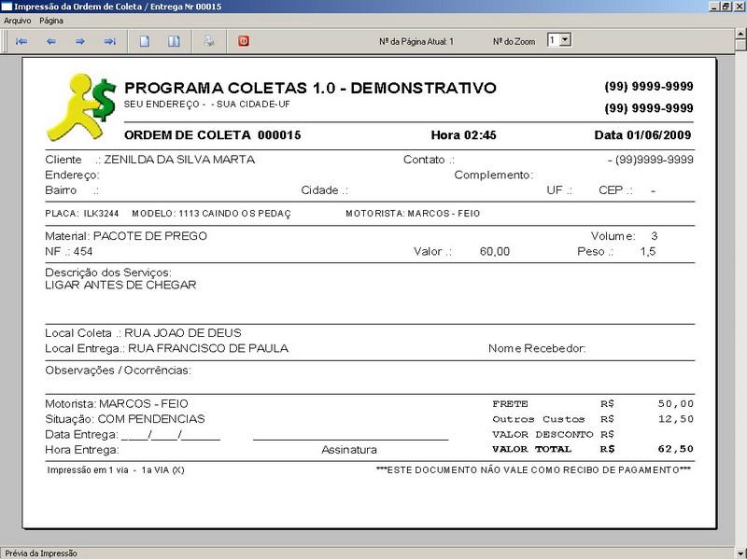Image resolution: width=747 pixels, height=560 pixels.
Task: Click 'Impressão em 1 via - 1a VIA (X)'
Action: (116, 470)
